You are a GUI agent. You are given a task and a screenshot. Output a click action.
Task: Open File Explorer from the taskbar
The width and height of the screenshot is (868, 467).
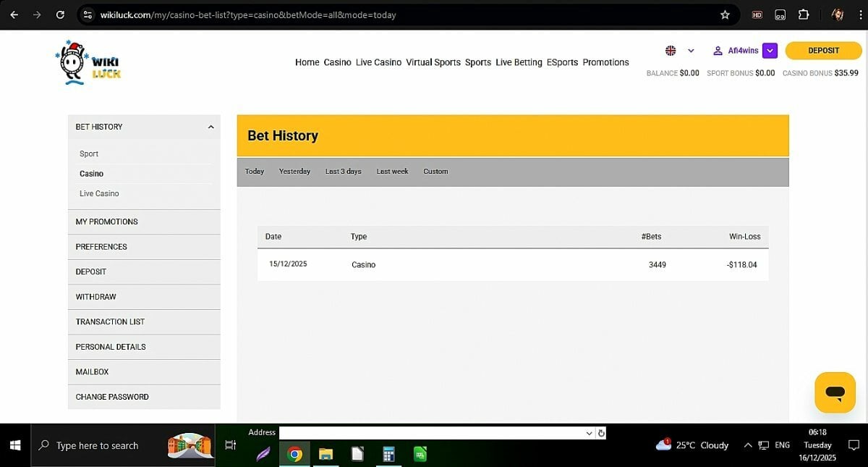(325, 454)
